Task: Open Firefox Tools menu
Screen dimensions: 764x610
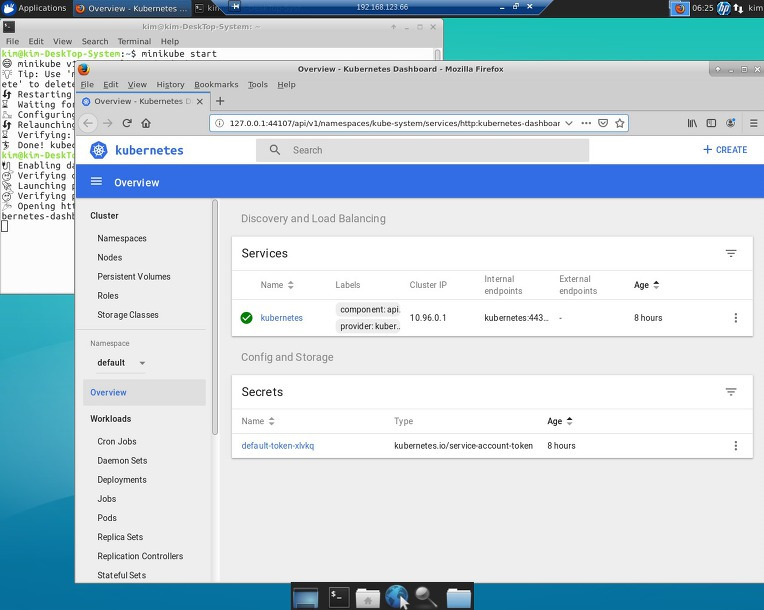Action: (x=258, y=84)
